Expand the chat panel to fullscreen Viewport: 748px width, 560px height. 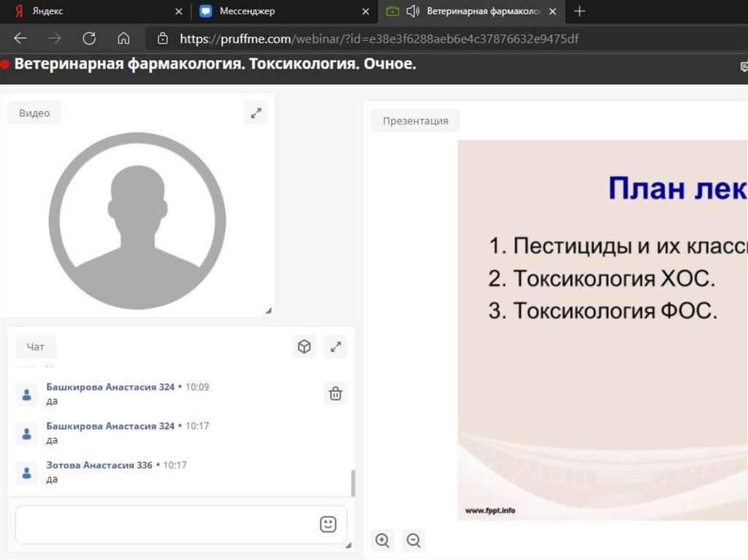pos(336,347)
